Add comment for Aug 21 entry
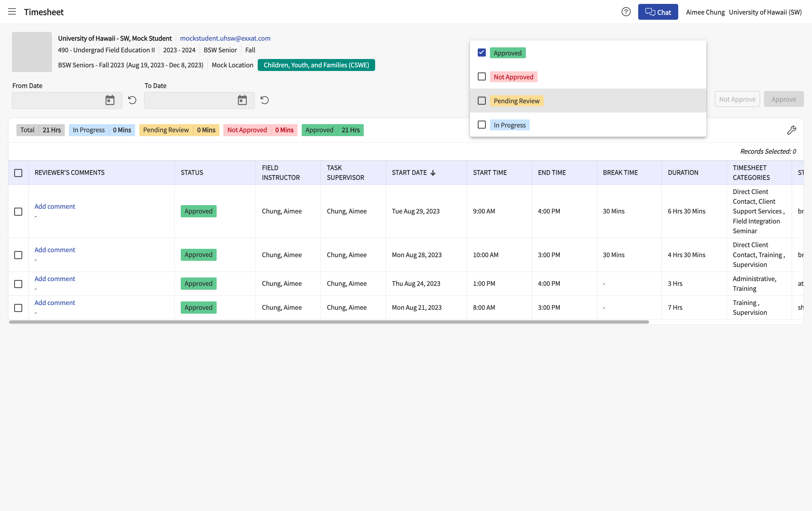 (55, 303)
